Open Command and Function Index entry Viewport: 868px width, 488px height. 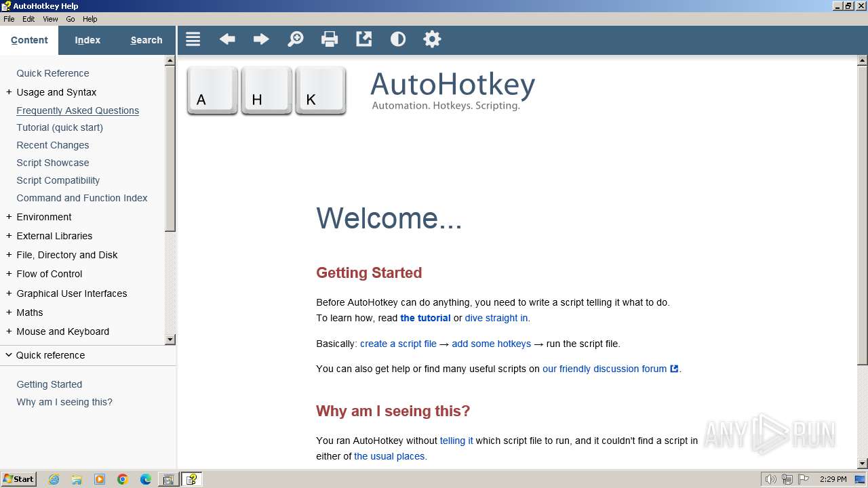click(82, 198)
